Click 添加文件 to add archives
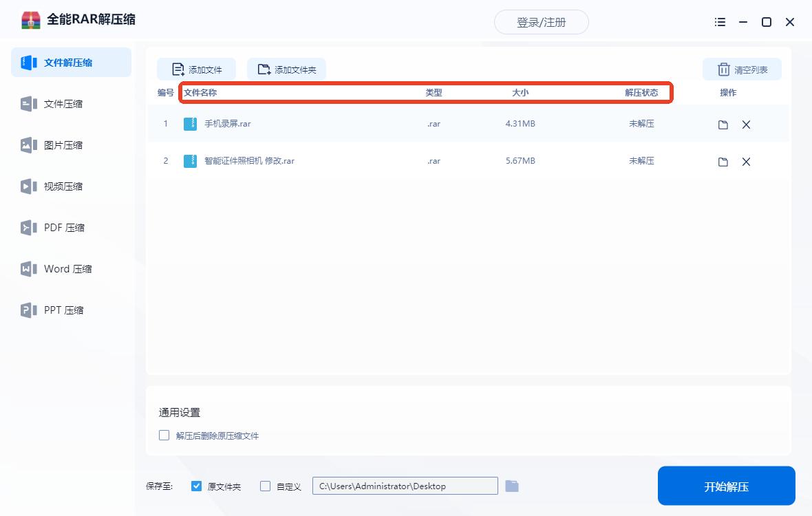812x516 pixels. click(x=197, y=69)
